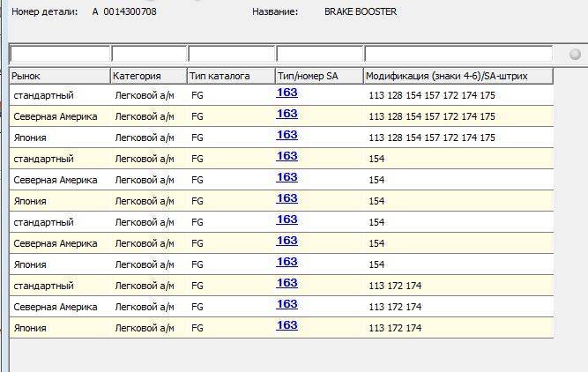Open 163 link in стандартный 113 172 174 row
Image resolution: width=588 pixels, height=372 pixels.
pos(287,283)
